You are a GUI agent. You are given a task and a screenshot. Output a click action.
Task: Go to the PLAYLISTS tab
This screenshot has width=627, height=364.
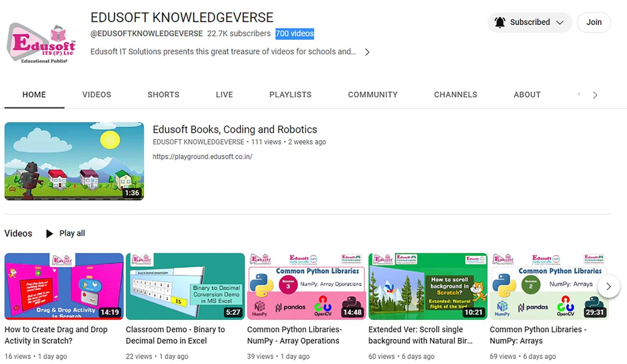pyautogui.click(x=290, y=95)
